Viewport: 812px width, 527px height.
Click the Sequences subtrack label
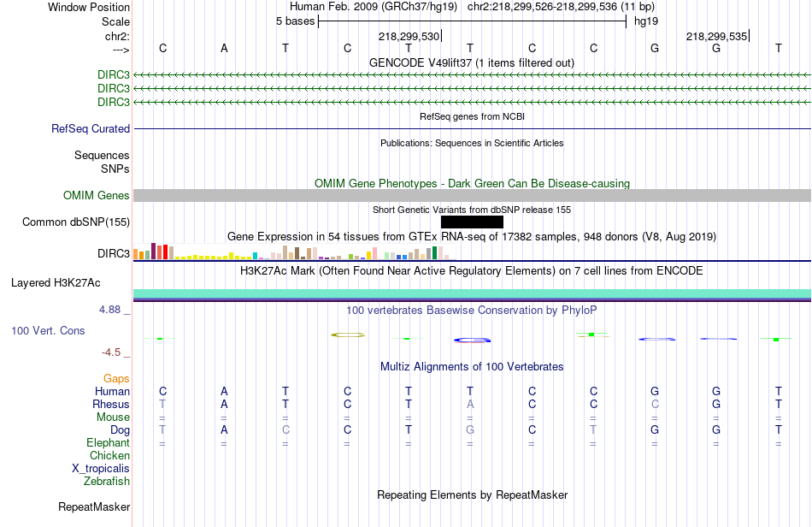pos(102,155)
